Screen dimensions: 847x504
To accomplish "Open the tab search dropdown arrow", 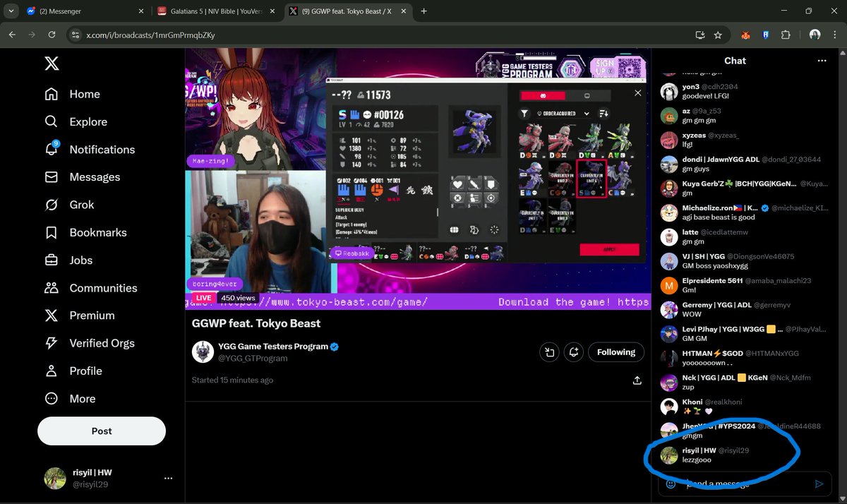I will [x=10, y=11].
